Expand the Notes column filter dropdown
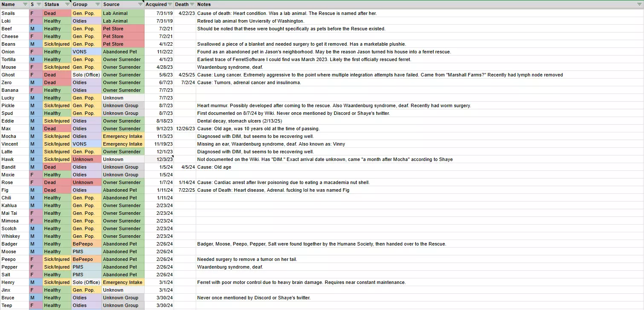 (x=639, y=4)
